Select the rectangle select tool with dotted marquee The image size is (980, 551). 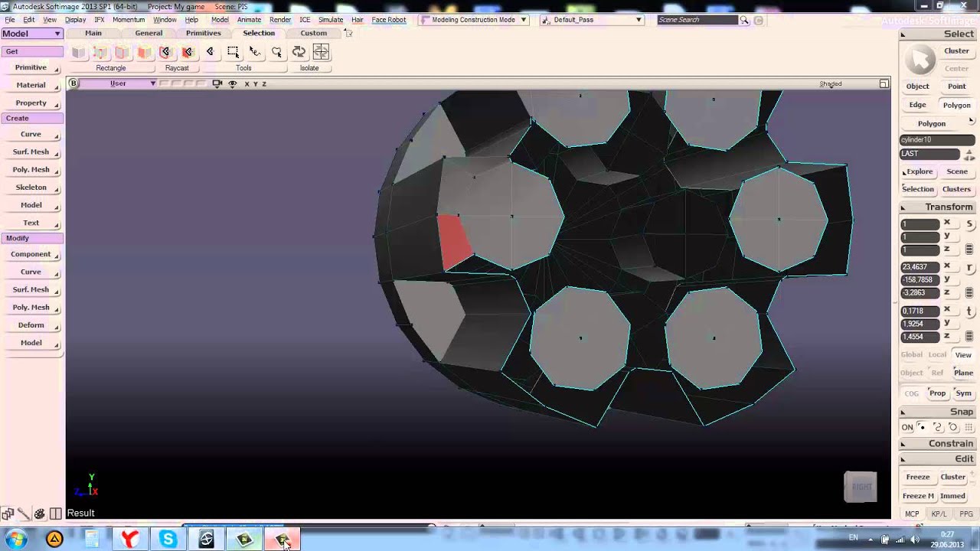click(233, 51)
